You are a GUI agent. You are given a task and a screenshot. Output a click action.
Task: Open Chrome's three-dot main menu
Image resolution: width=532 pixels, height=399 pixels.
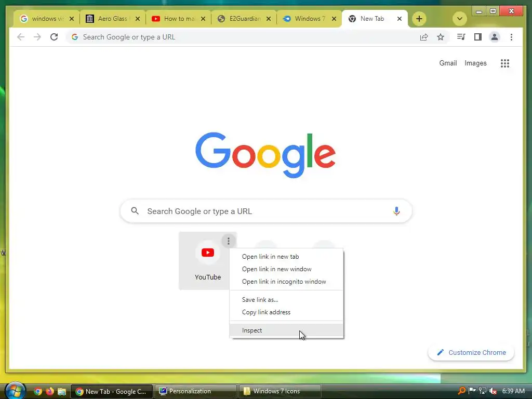click(x=511, y=37)
